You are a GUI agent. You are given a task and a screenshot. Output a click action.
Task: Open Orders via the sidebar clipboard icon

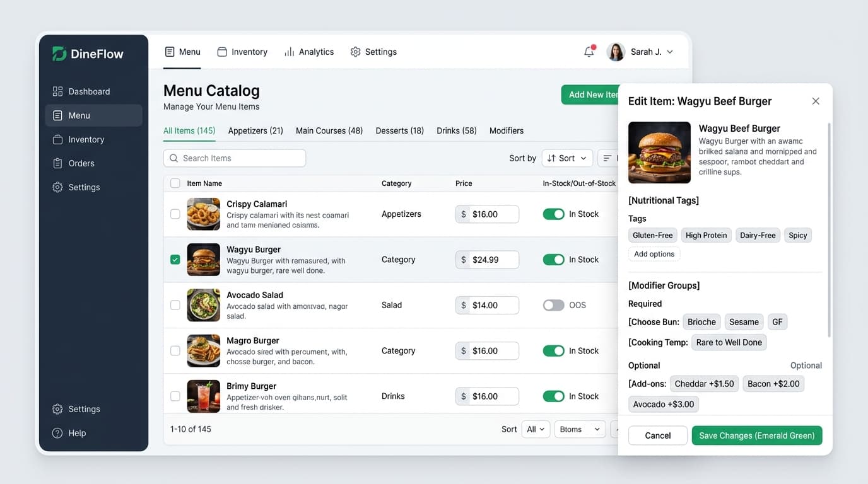coord(57,163)
